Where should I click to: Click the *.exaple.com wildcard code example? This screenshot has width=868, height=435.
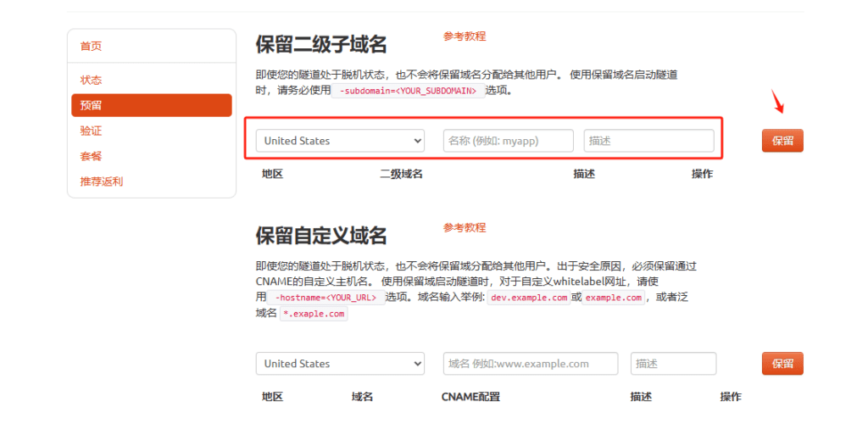314,314
